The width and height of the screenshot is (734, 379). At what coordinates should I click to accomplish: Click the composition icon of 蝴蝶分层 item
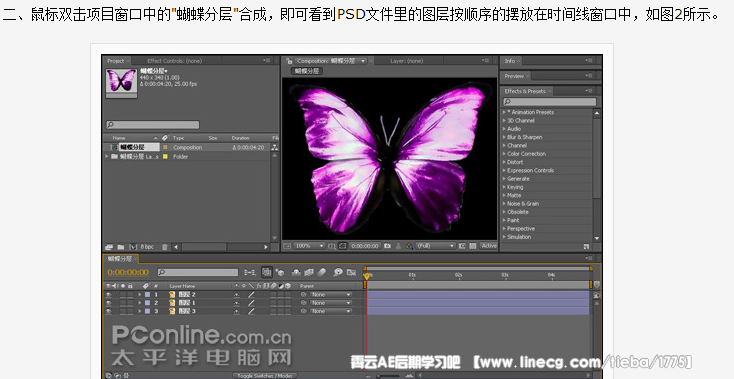pyautogui.click(x=114, y=147)
